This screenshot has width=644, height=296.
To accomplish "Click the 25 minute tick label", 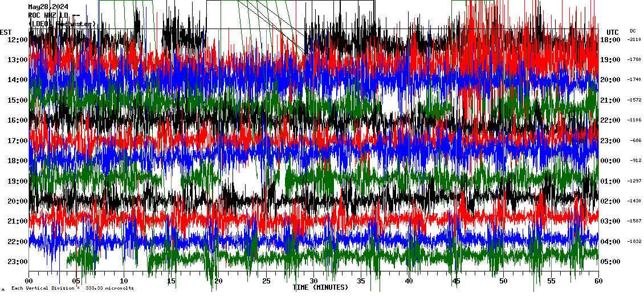I will pyautogui.click(x=266, y=281).
